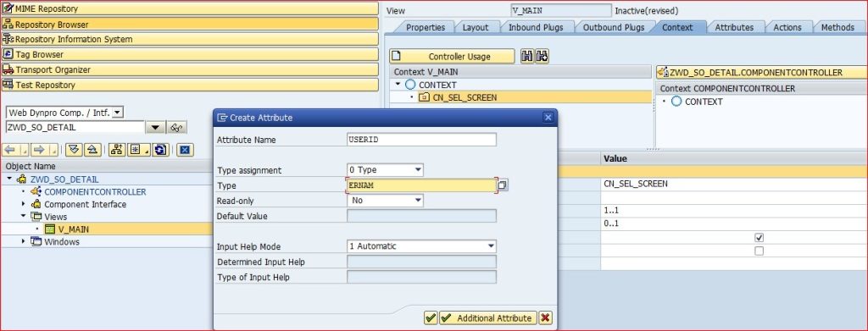868x331 pixels.
Task: Open the MIME Repository panel
Action: click(x=190, y=8)
